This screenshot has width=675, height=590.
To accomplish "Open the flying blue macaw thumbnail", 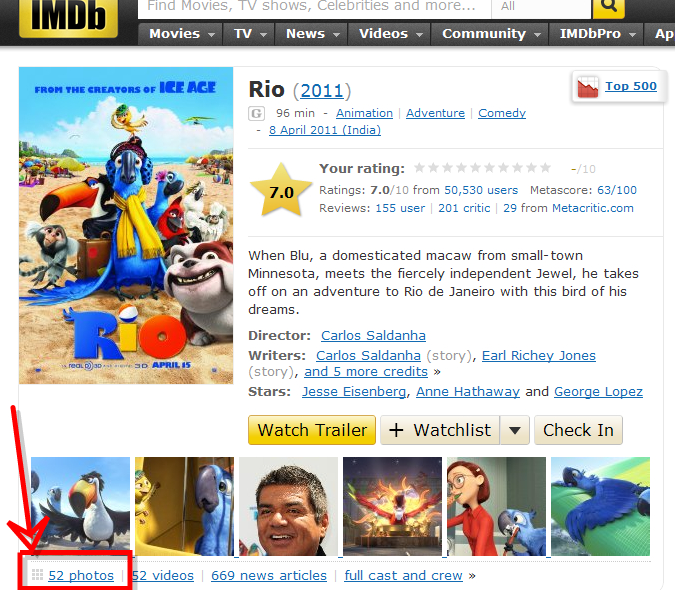I will (x=601, y=506).
